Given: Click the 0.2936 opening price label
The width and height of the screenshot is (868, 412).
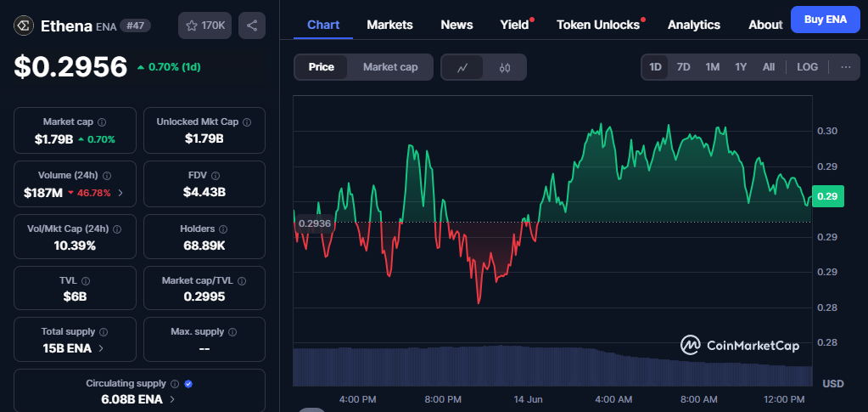Looking at the screenshot, I should [x=315, y=223].
